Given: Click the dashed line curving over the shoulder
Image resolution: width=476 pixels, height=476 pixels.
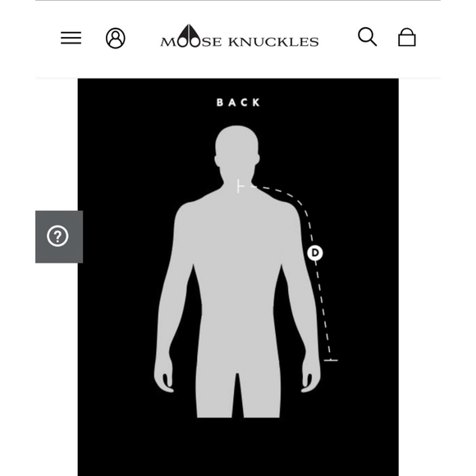Looking at the screenshot, I should [291, 197].
